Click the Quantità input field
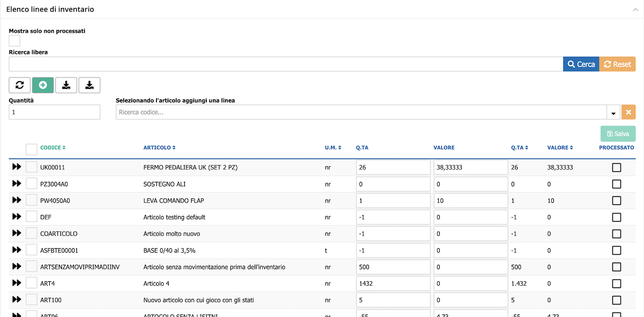Screen dimensions: 644x317 [54, 112]
